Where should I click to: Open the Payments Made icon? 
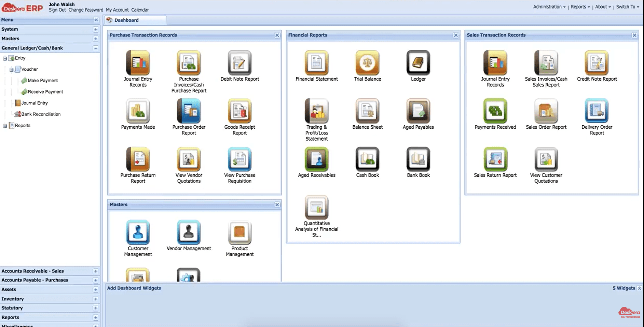(x=138, y=111)
